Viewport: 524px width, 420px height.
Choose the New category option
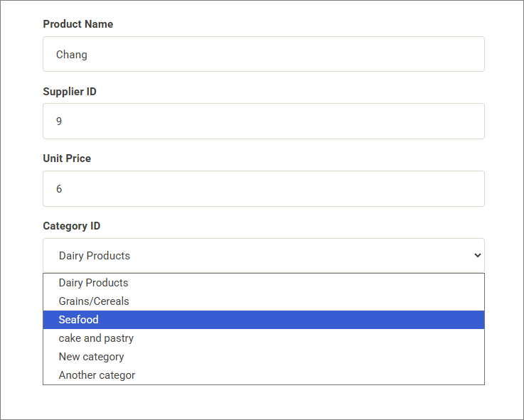[x=91, y=357]
